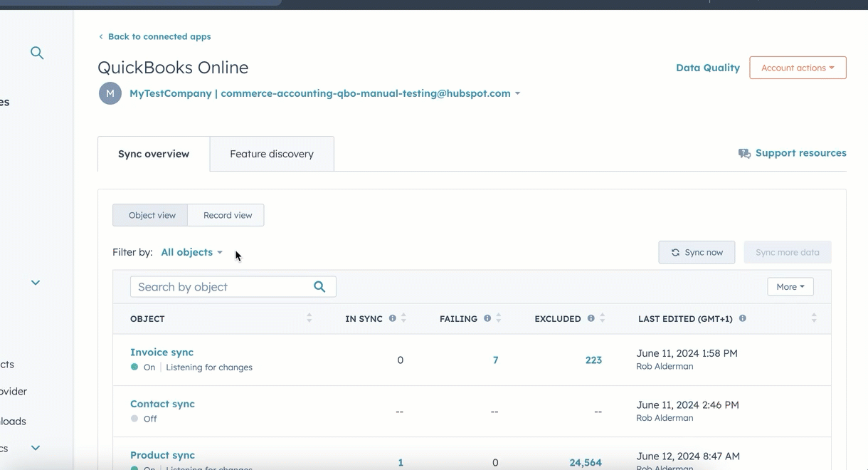Open the Contact sync link
868x470 pixels.
(x=162, y=404)
